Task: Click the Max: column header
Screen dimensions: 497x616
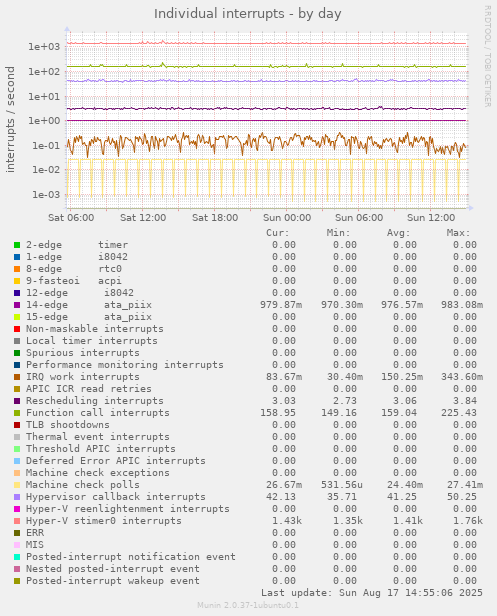Action: (x=458, y=233)
